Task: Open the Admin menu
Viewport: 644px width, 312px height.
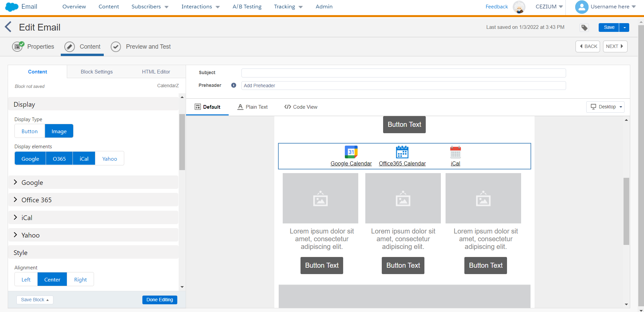Action: (324, 6)
